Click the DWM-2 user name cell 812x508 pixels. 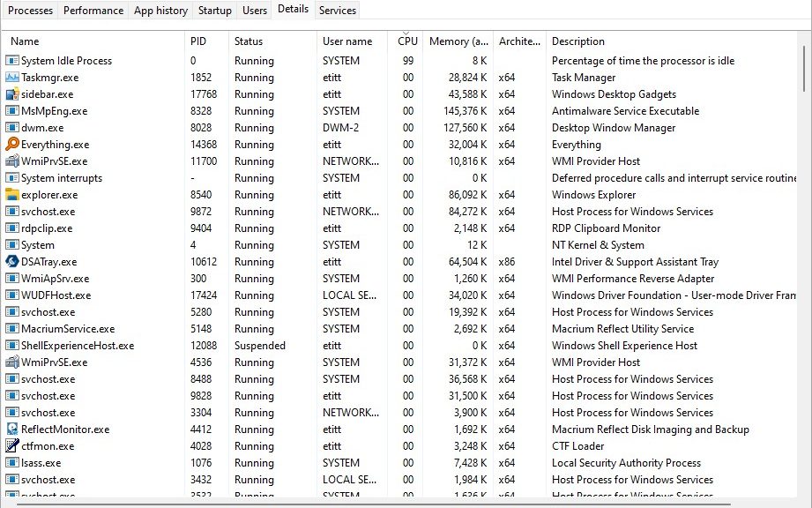[x=340, y=127]
